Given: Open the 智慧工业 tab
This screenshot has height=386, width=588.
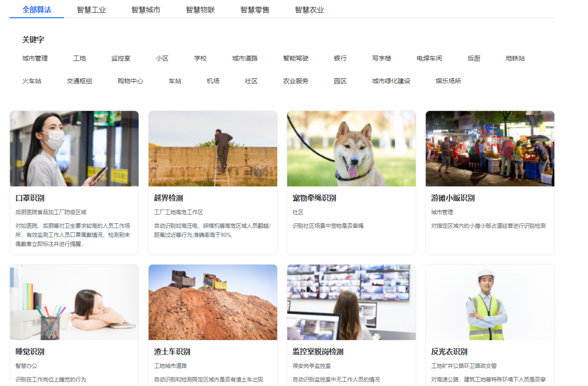Looking at the screenshot, I should click(91, 10).
